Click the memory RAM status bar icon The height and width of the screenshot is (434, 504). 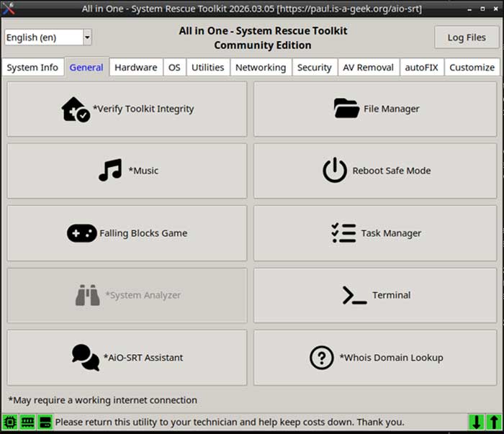(x=27, y=422)
